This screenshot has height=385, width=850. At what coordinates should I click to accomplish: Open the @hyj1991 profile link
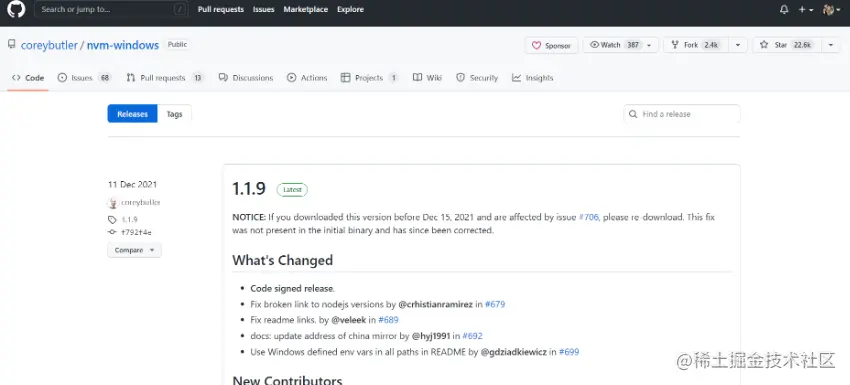431,336
